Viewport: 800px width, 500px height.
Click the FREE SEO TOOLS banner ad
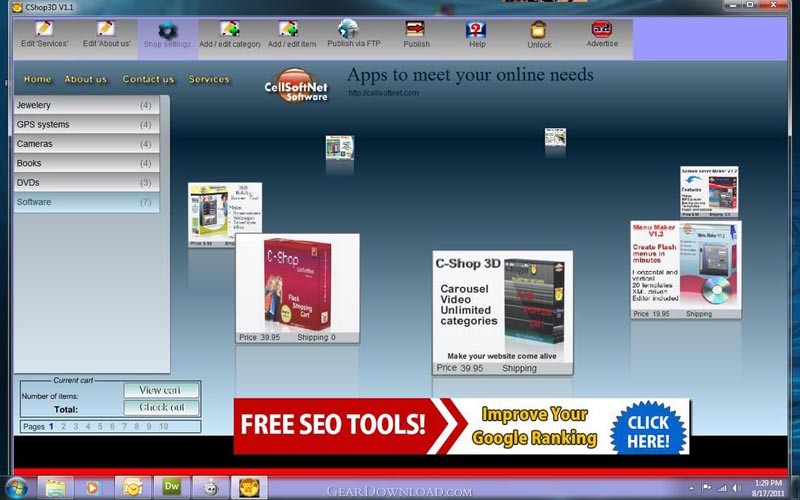click(462, 427)
